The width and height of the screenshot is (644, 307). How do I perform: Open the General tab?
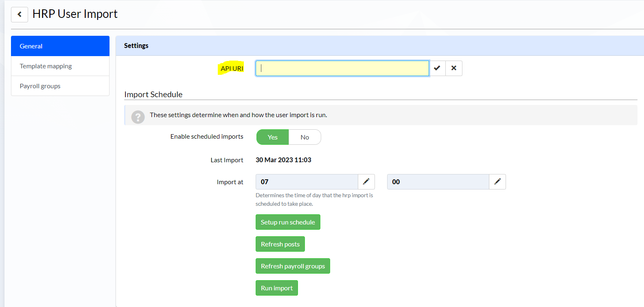60,46
